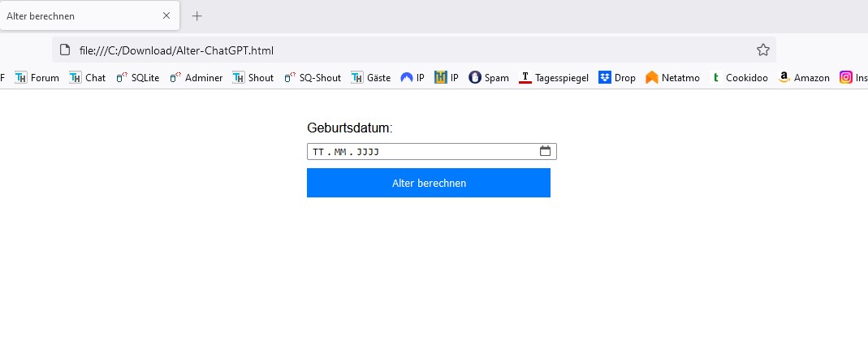868x355 pixels.
Task: Open the Adminer bookmark
Action: (x=196, y=78)
